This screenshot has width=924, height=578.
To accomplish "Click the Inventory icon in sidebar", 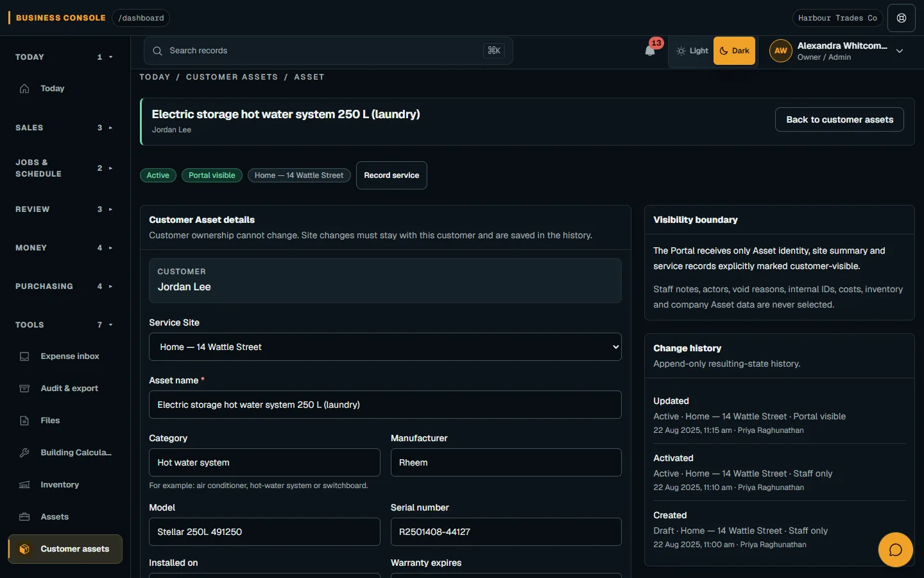I will [24, 485].
